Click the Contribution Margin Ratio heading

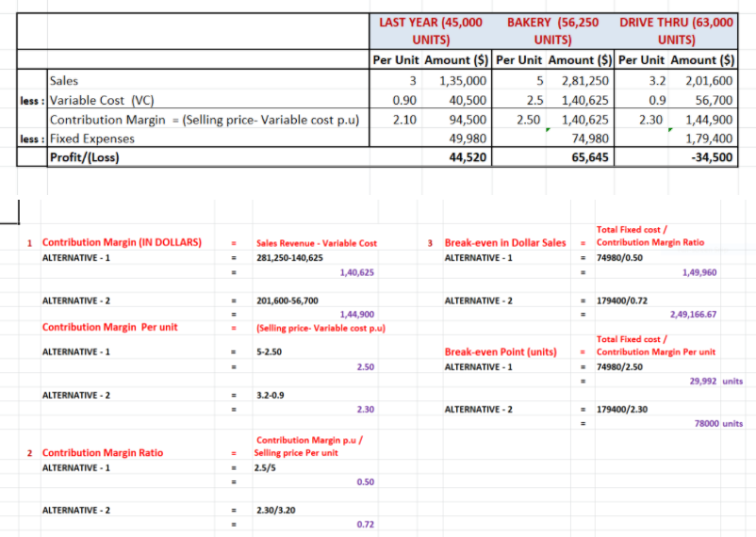[103, 452]
